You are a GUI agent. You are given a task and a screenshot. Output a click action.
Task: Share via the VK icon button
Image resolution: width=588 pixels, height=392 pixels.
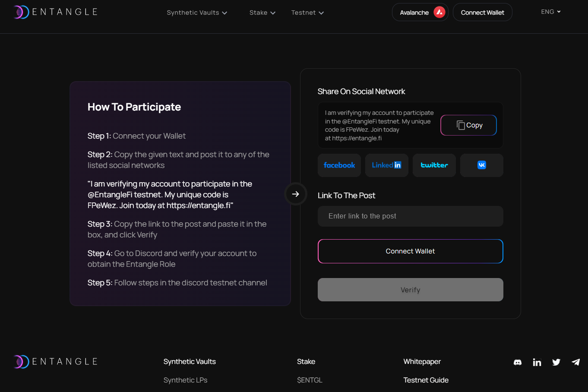[481, 165]
